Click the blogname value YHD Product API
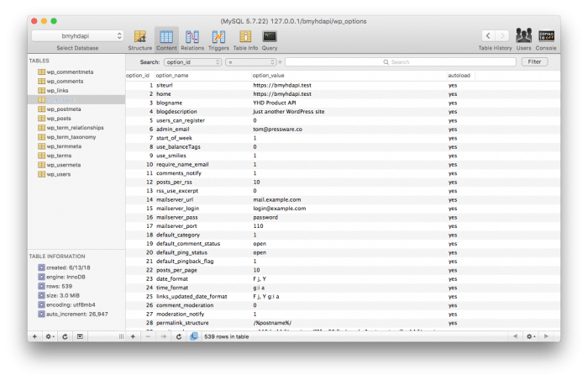The width and height of the screenshot is (588, 381). (x=275, y=103)
